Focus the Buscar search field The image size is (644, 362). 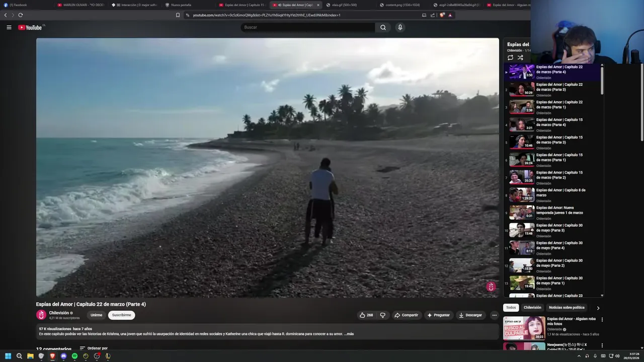point(307,27)
